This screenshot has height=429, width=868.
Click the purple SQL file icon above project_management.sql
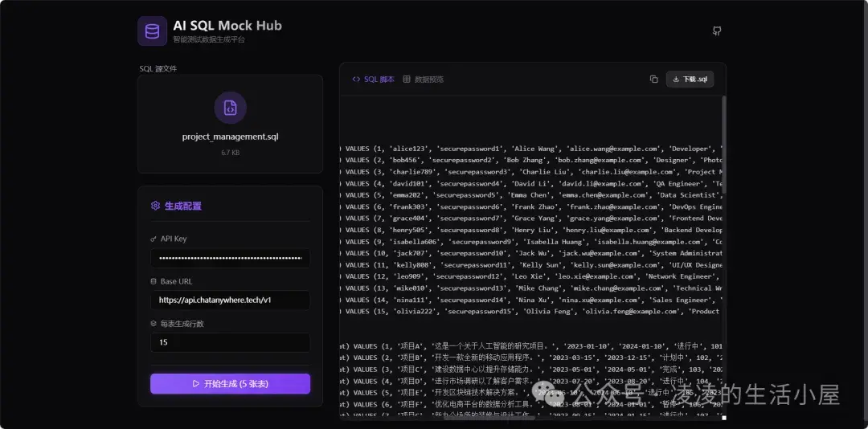[230, 108]
